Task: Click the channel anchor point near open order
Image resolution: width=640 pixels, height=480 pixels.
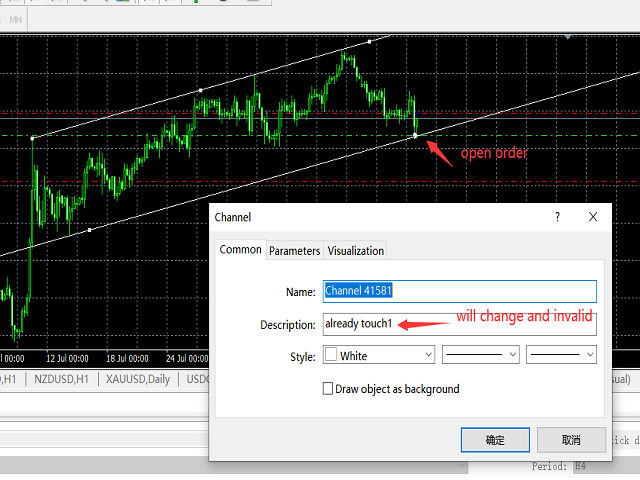Action: click(415, 135)
